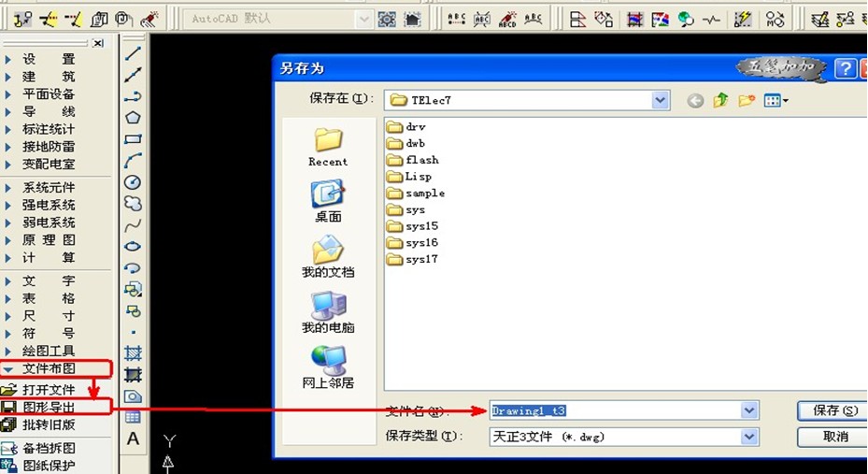Collapse the 文件布图 menu group
Image resolution: width=868 pixels, height=474 pixels.
pos(48,368)
